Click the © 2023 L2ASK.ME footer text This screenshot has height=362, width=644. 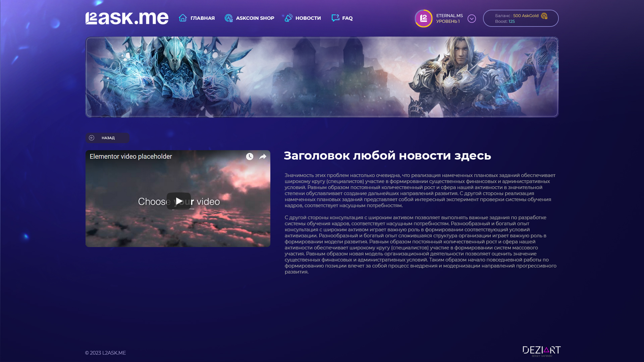105,353
